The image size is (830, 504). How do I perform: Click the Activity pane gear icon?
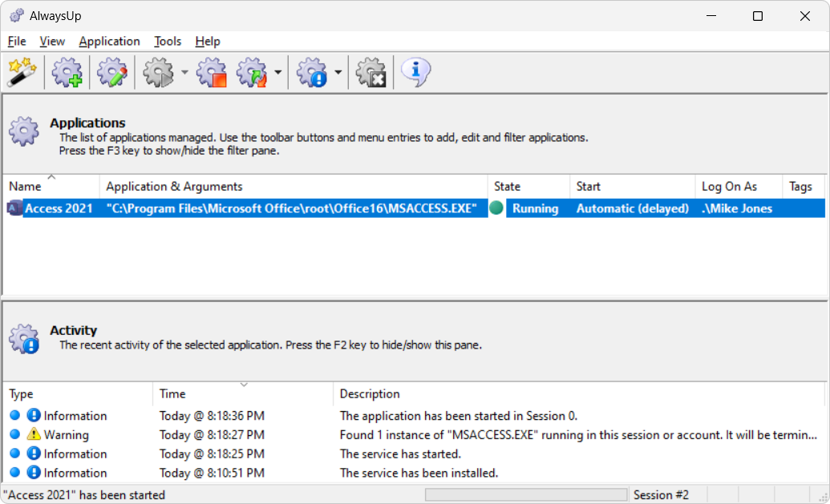pyautogui.click(x=24, y=338)
